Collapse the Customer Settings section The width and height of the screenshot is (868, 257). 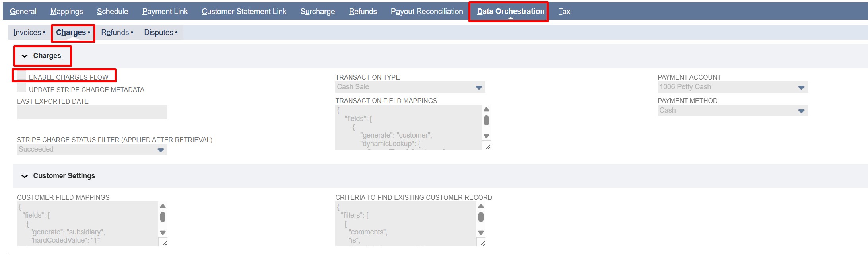pyautogui.click(x=25, y=176)
